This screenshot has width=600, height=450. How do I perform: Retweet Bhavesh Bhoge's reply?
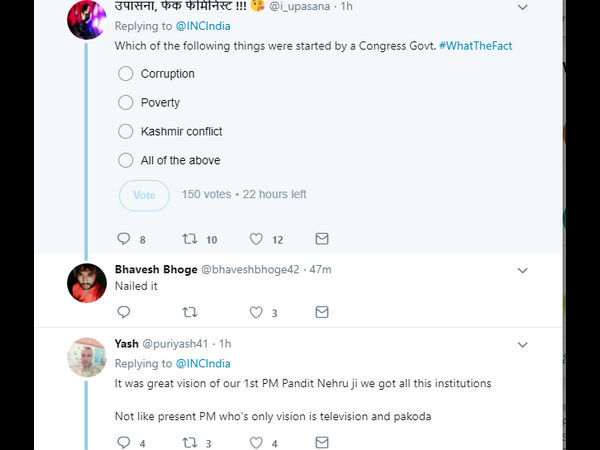(x=190, y=312)
